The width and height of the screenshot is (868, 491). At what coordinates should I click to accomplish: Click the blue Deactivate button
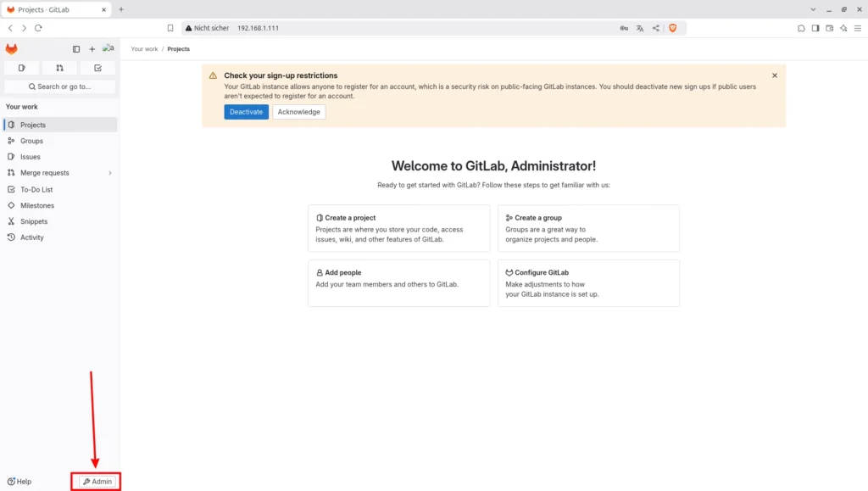point(246,112)
